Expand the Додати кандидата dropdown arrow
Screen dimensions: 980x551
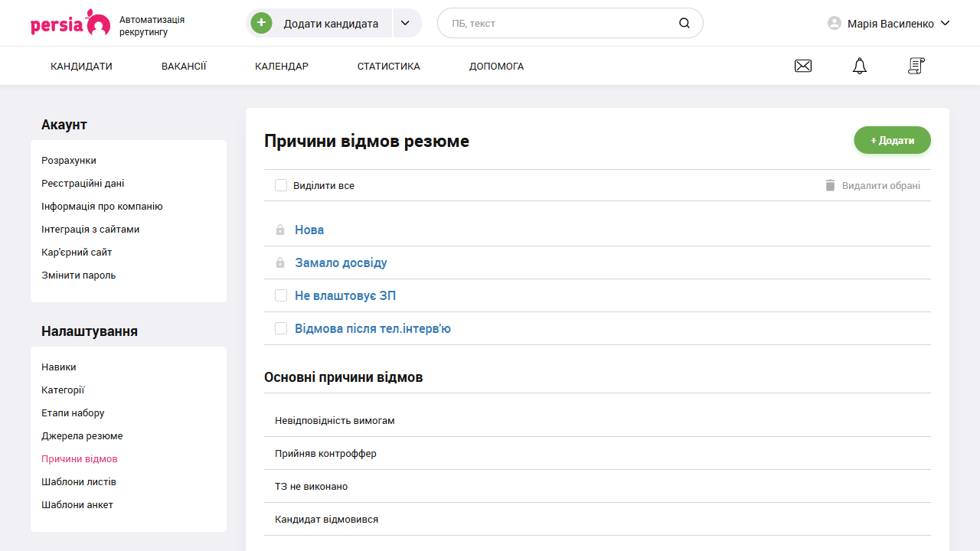click(x=405, y=23)
